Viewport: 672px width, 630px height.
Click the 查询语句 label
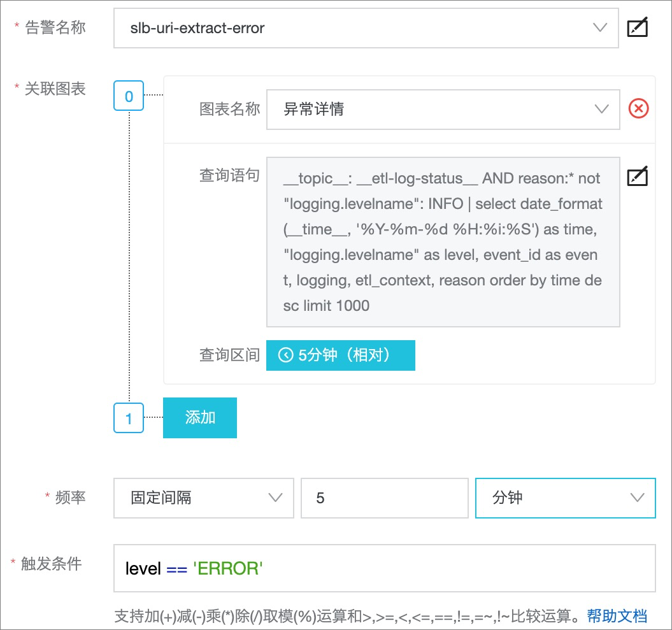[230, 175]
